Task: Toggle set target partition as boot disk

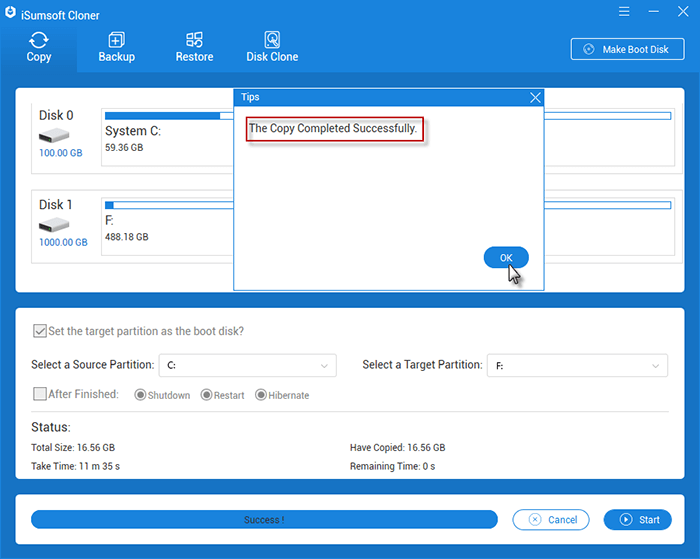Action: pos(40,331)
